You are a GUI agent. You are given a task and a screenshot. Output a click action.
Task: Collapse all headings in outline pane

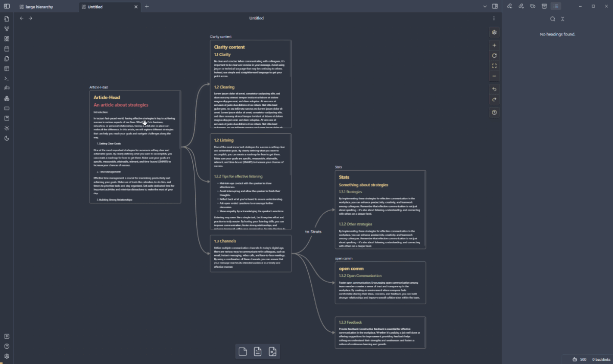point(562,19)
